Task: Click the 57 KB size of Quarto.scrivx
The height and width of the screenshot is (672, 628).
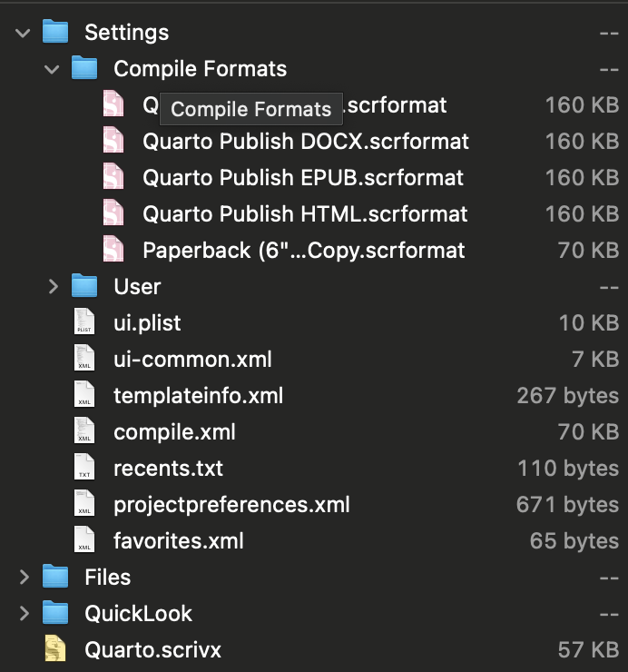Action: (x=587, y=649)
